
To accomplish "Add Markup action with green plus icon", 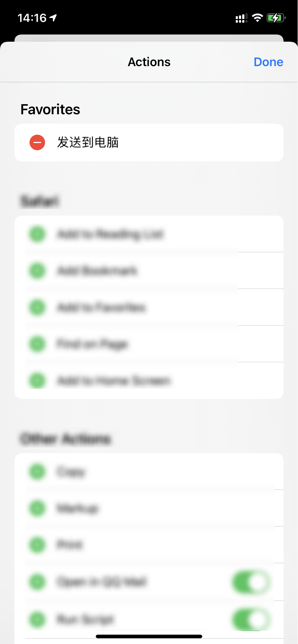I will pos(37,509).
